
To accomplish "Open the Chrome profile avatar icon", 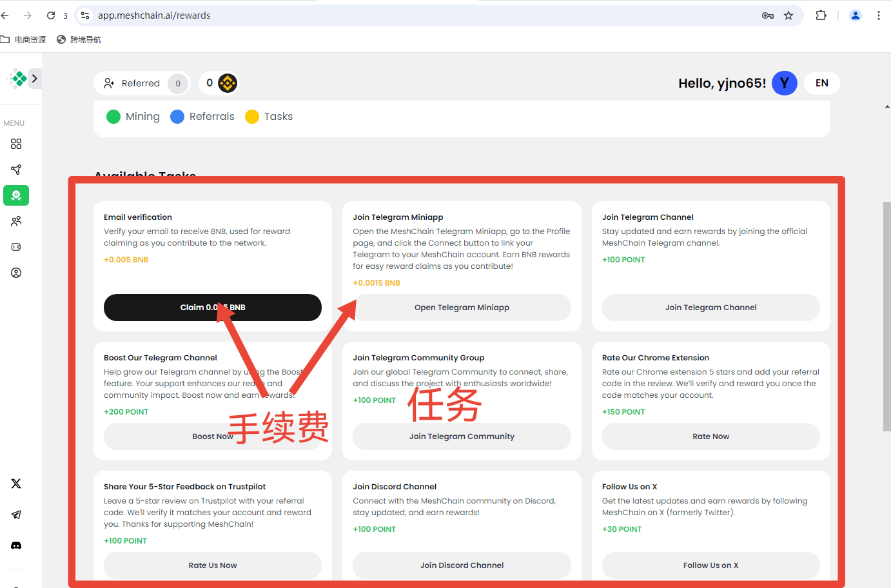I will pyautogui.click(x=856, y=15).
